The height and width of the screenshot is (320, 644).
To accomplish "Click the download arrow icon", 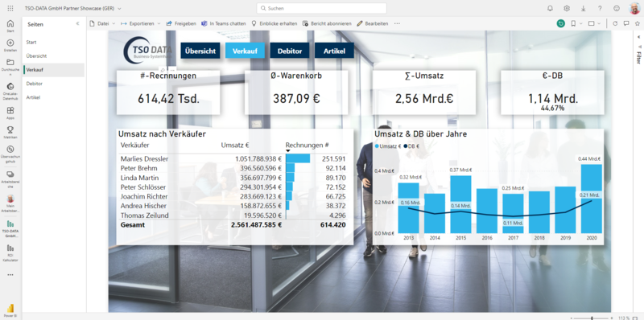I will [x=583, y=8].
